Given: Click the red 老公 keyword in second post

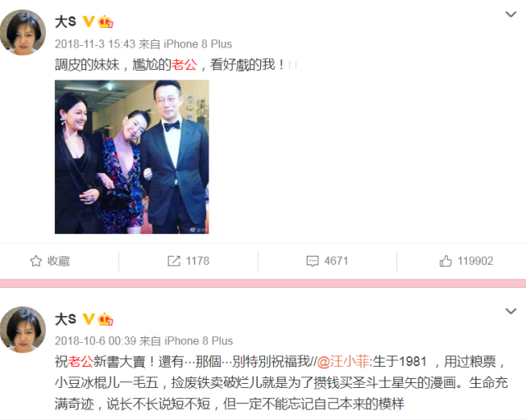Looking at the screenshot, I should [x=80, y=362].
